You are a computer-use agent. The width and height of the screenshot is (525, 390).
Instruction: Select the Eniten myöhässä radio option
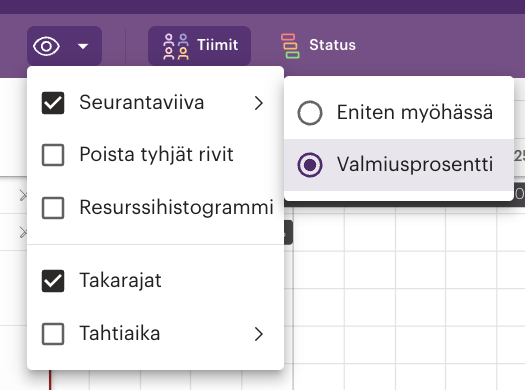(x=310, y=113)
